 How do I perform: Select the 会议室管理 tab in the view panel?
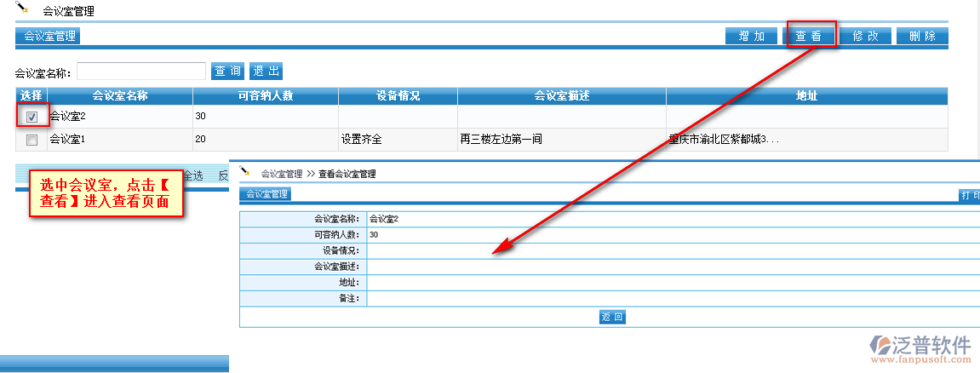coord(266,194)
